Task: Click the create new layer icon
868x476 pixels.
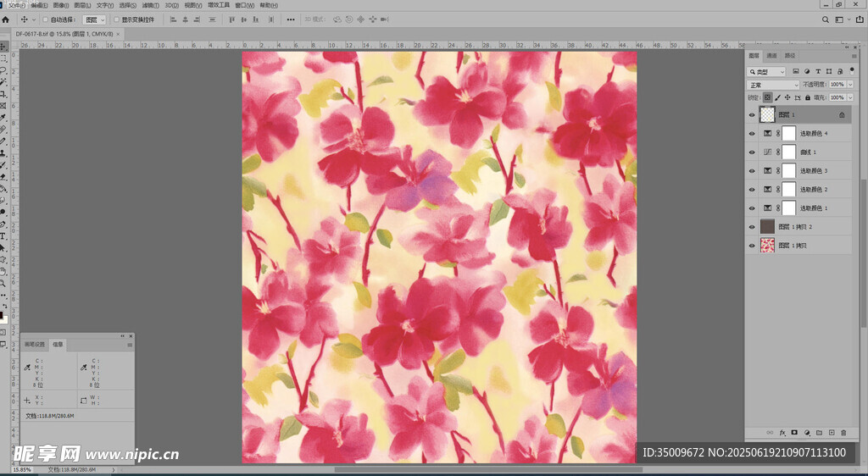Action: tap(832, 432)
